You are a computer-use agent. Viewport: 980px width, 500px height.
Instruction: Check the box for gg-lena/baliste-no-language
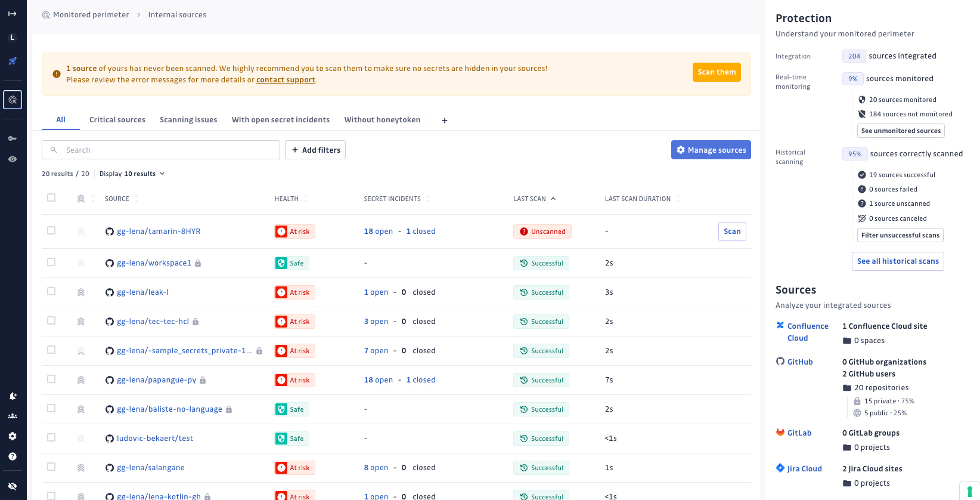pos(51,408)
